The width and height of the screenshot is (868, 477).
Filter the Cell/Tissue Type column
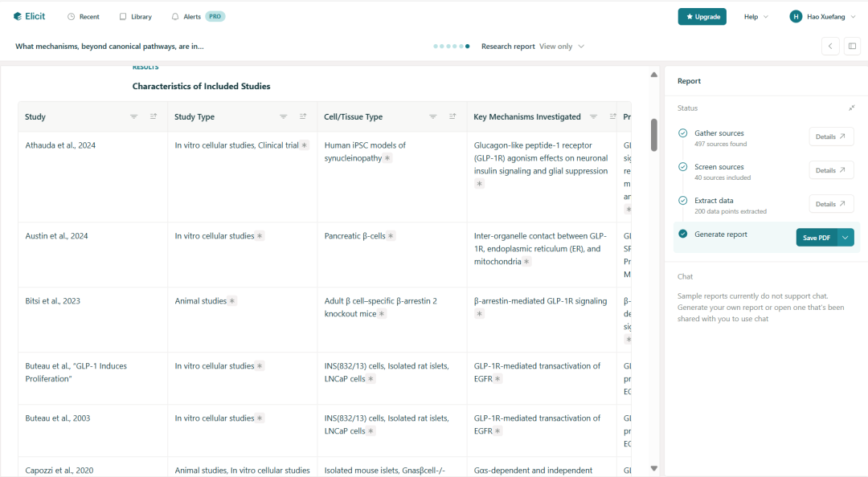433,117
